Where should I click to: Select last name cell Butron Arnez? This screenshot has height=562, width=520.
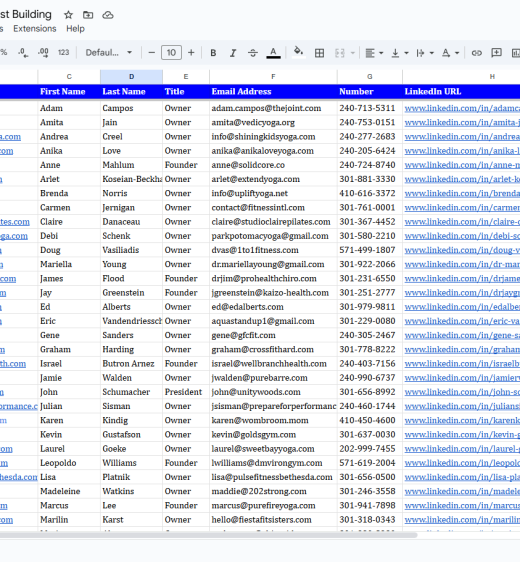click(131, 364)
